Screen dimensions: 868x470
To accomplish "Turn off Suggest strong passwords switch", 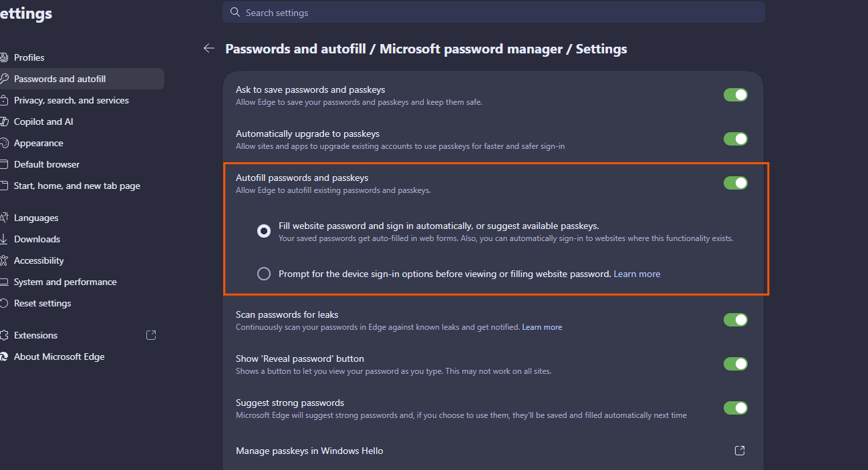I will click(x=736, y=408).
